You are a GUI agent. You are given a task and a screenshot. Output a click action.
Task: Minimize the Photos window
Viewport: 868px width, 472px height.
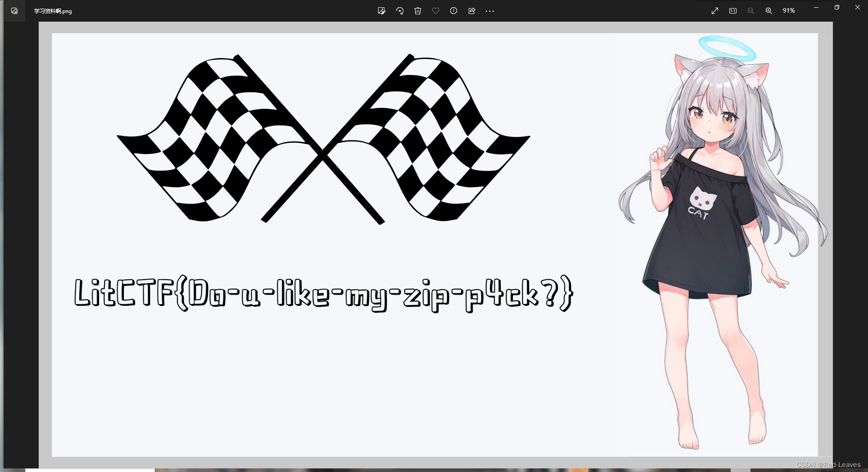click(816, 8)
